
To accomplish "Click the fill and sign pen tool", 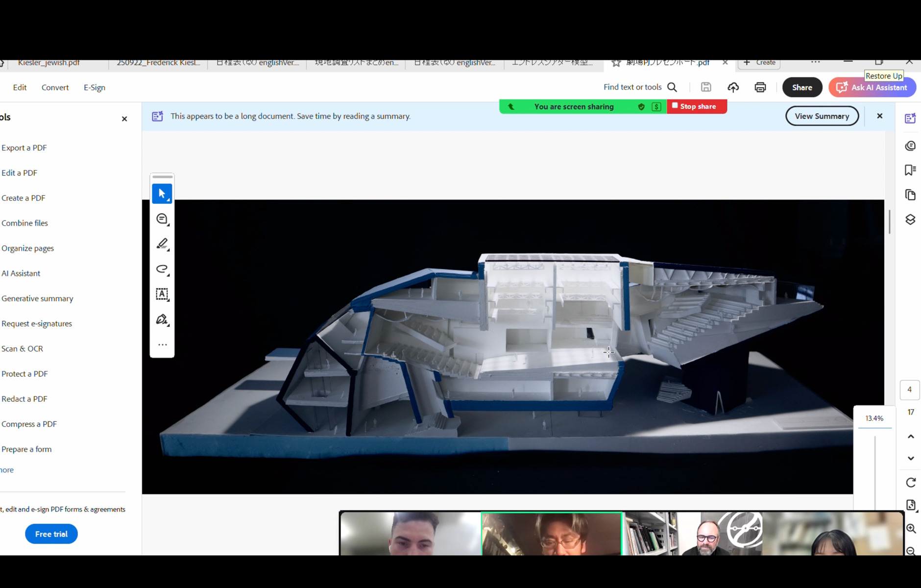I will tap(162, 319).
